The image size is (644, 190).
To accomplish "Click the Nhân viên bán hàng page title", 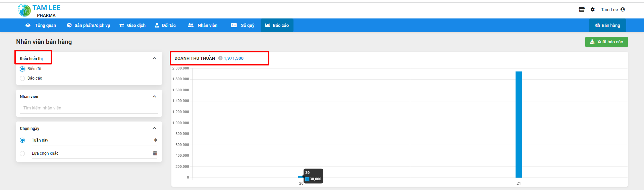I will coord(44,42).
